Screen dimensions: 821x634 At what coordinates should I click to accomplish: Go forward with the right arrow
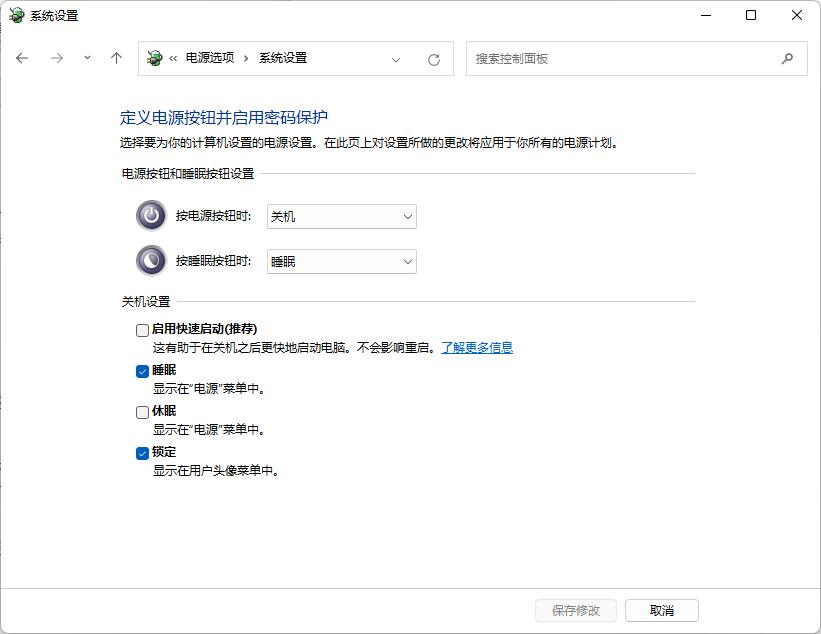(57, 58)
